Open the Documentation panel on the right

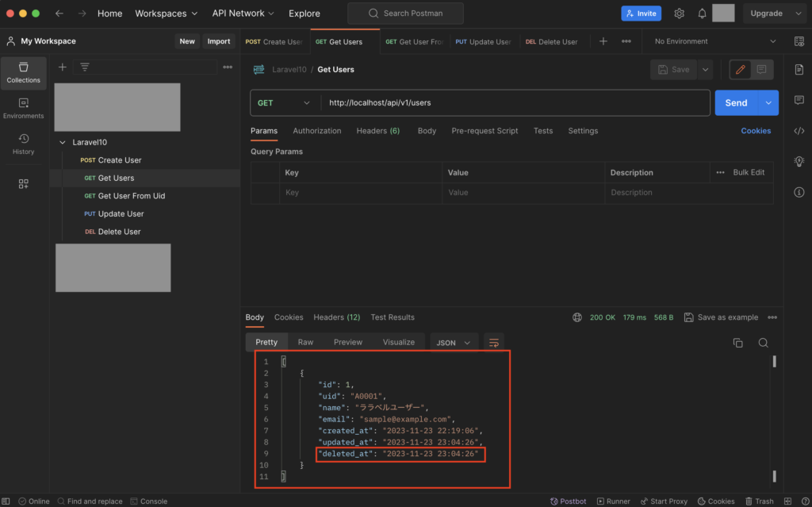799,69
